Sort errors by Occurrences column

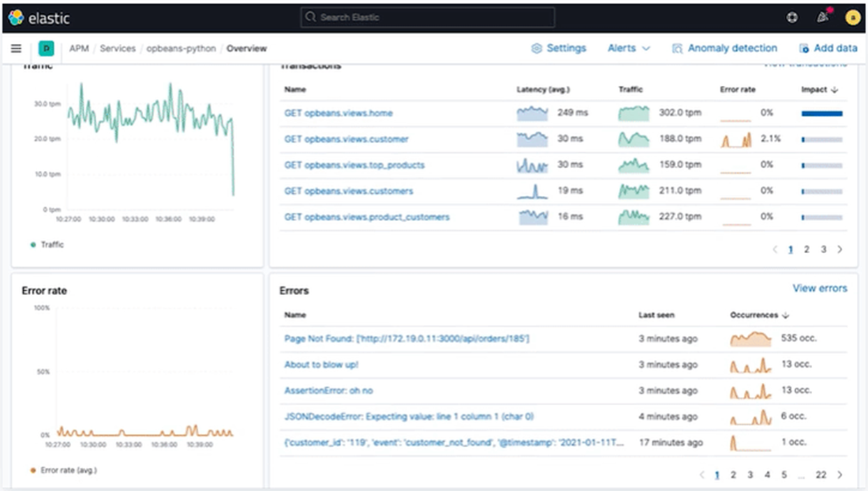(758, 315)
